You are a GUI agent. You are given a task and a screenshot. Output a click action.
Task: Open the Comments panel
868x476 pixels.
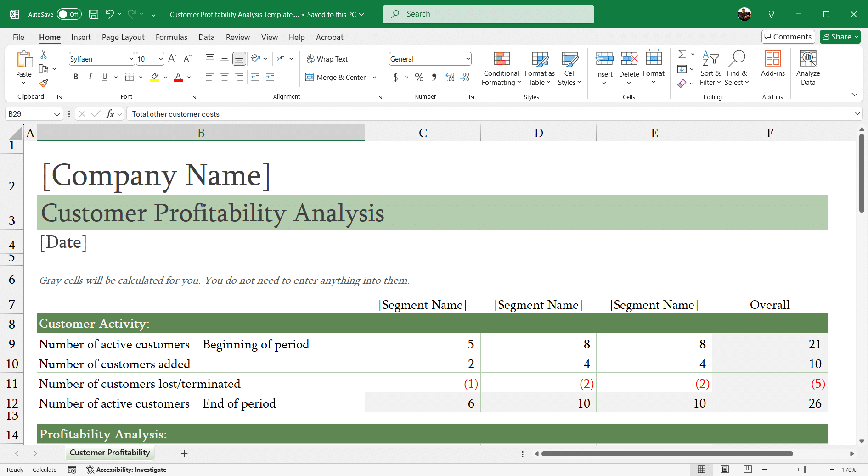tap(788, 37)
